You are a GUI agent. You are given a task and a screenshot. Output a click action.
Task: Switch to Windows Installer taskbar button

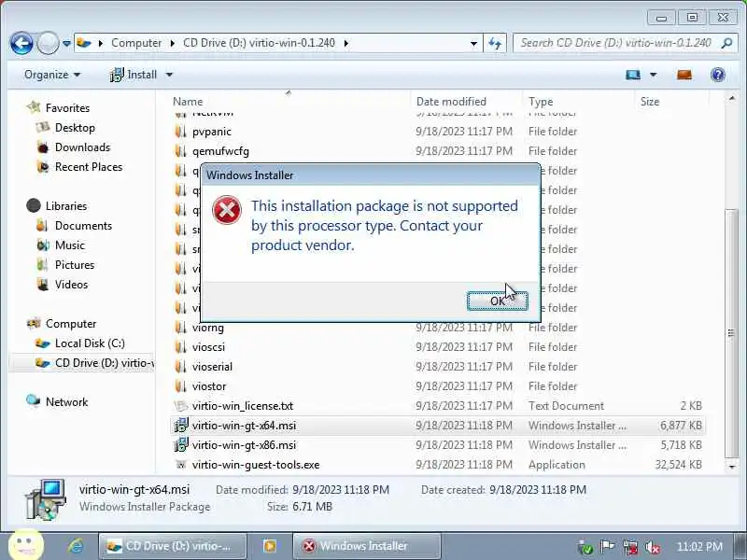(367, 546)
